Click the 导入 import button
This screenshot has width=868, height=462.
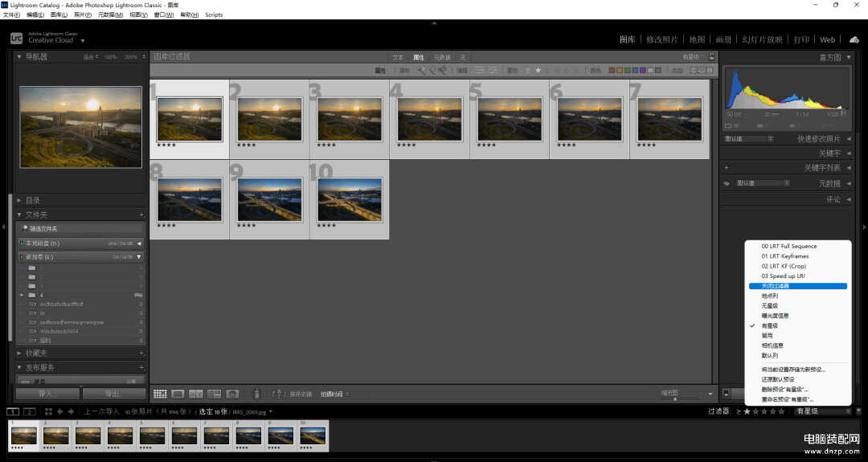point(47,394)
